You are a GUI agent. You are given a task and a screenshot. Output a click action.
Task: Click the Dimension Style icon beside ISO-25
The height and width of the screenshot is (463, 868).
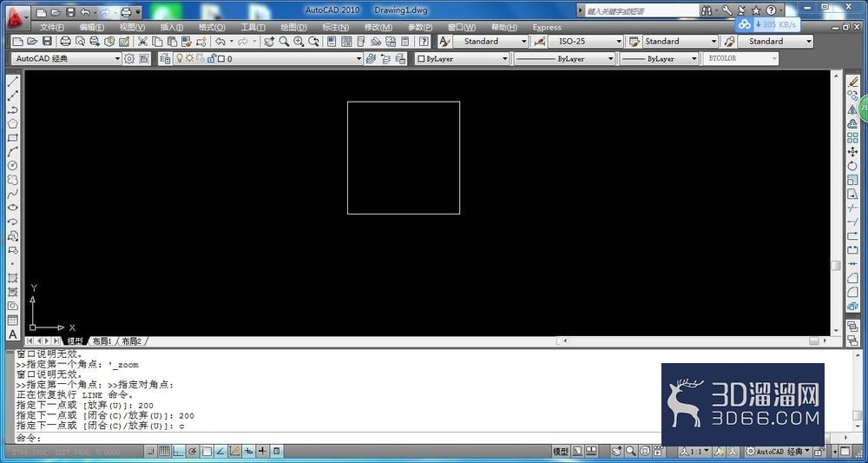pos(539,41)
